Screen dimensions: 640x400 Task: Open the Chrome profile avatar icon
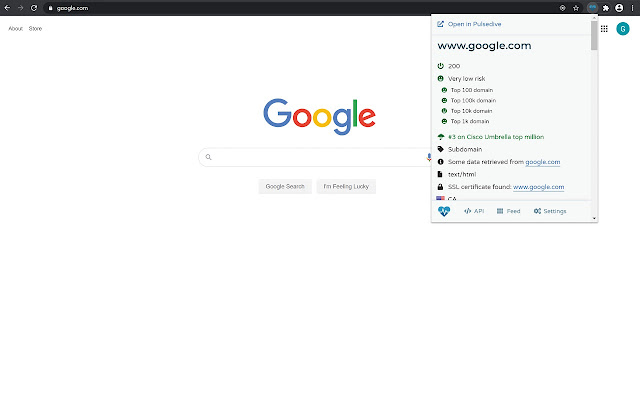click(x=619, y=8)
